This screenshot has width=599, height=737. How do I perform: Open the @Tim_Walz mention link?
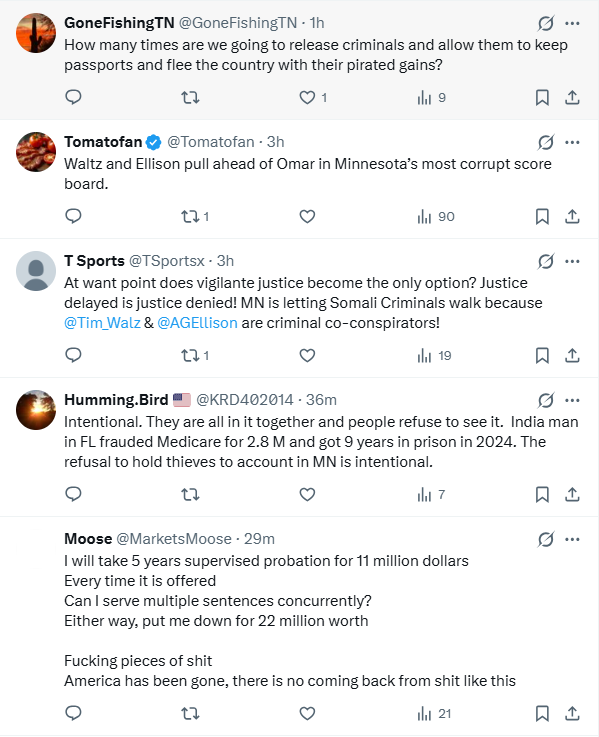[102, 323]
